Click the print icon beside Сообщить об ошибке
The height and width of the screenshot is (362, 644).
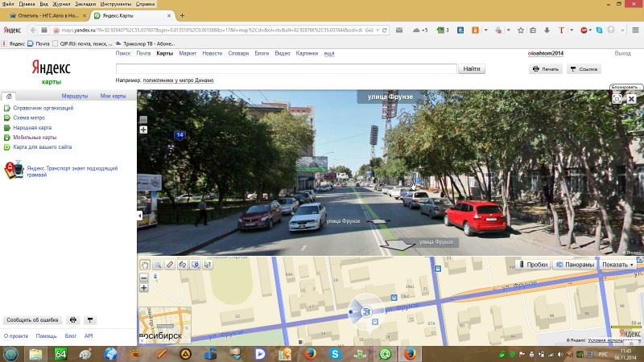73,319
